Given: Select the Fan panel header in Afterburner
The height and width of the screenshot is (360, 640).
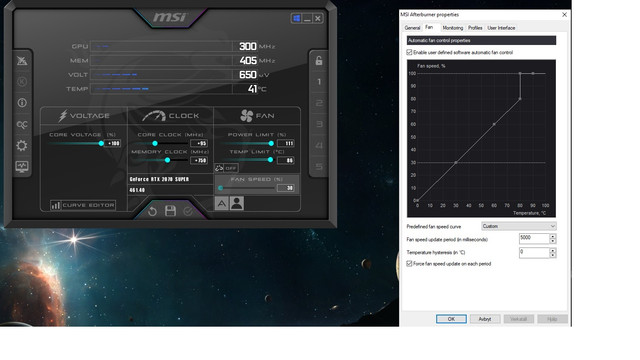Looking at the screenshot, I should click(x=257, y=116).
